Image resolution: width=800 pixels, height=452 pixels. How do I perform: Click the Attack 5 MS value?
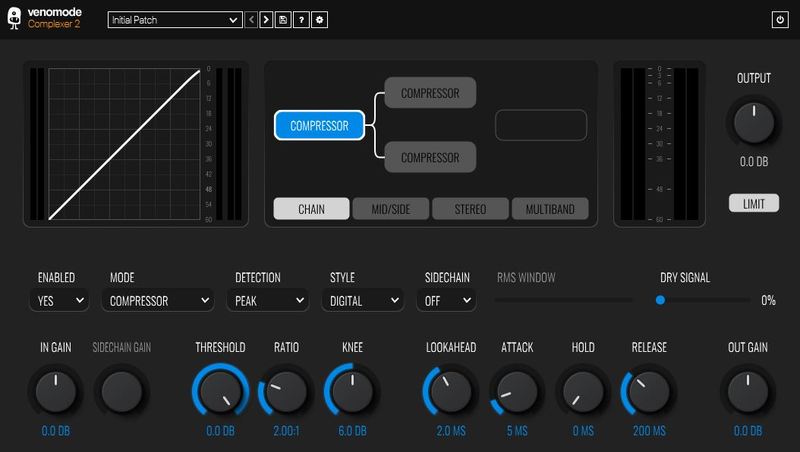tap(517, 431)
